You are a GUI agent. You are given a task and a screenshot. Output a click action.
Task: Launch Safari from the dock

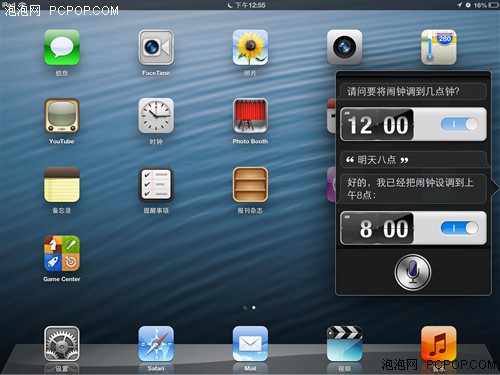point(156,344)
